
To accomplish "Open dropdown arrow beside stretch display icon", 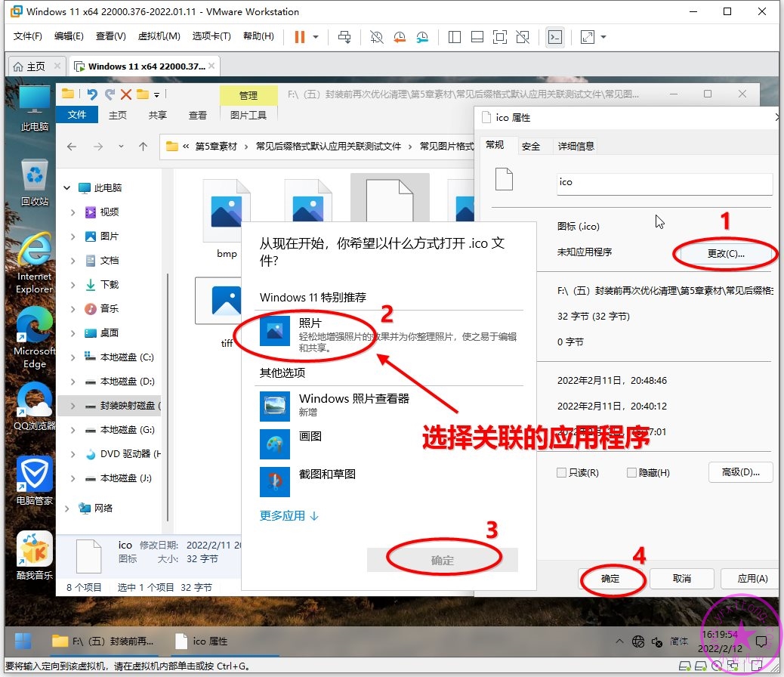I will (603, 37).
